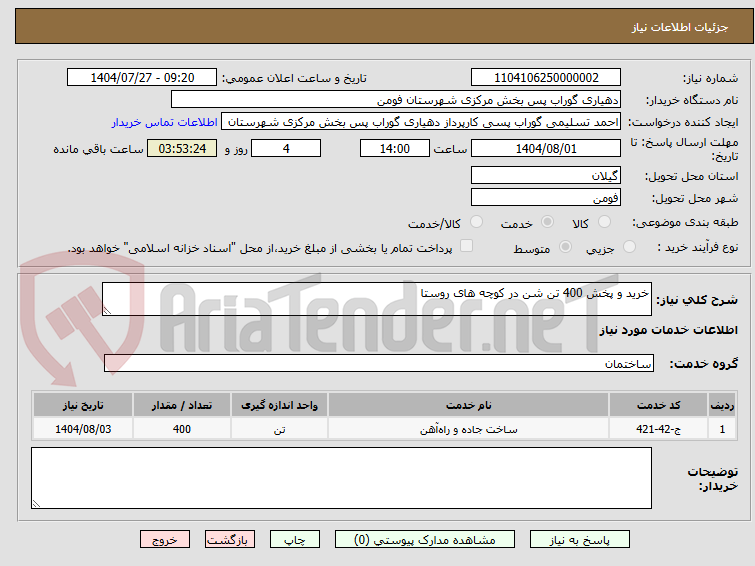The height and width of the screenshot is (566, 755).
Task: Click the پاسخ به نیاز button
Action: (x=580, y=540)
